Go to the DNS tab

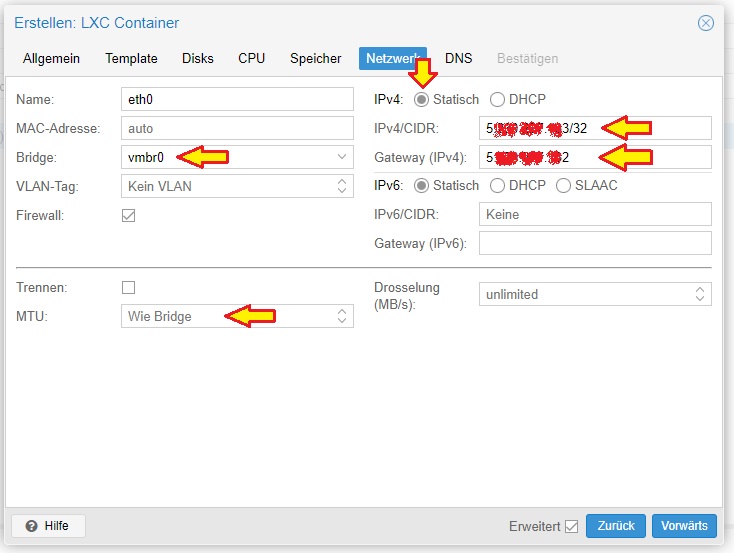[458, 59]
